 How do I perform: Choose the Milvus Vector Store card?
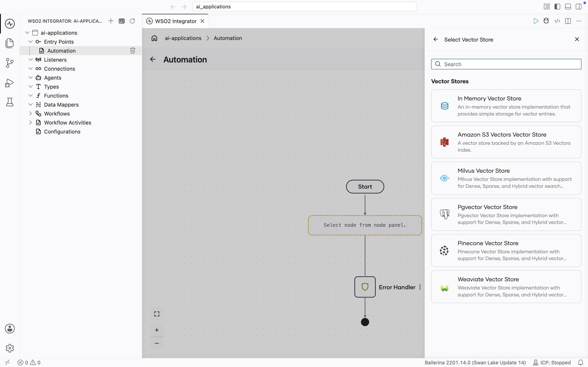point(506,178)
